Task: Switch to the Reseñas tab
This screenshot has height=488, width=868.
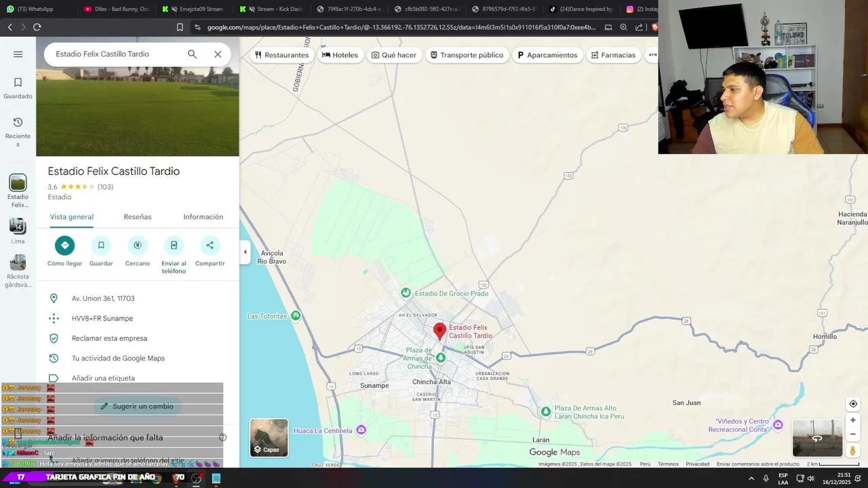Action: coord(138,217)
